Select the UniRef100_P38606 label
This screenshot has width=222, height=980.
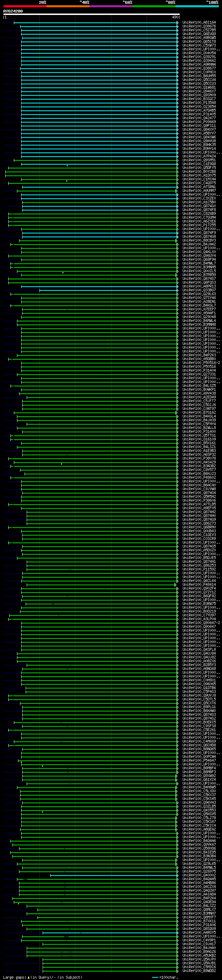click(x=199, y=500)
